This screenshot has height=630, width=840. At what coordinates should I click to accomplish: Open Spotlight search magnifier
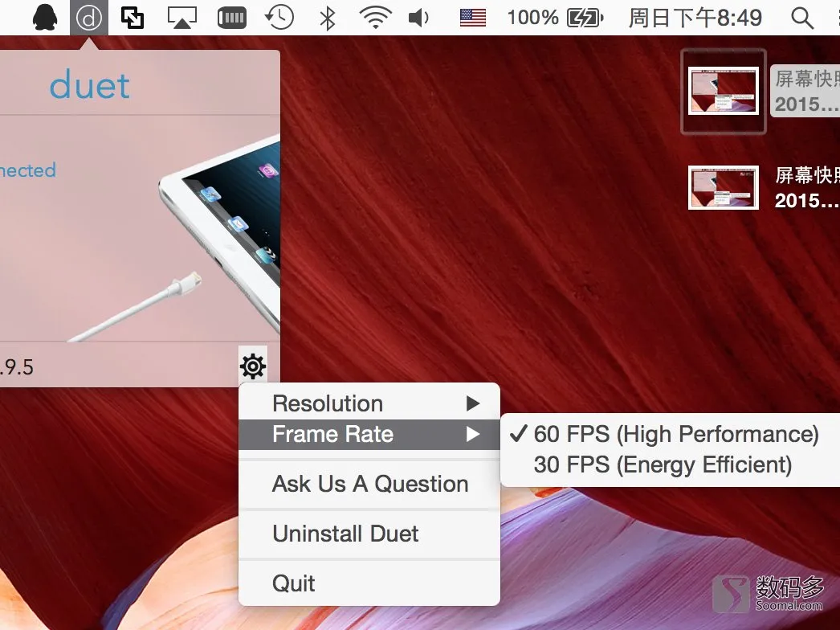(x=802, y=18)
